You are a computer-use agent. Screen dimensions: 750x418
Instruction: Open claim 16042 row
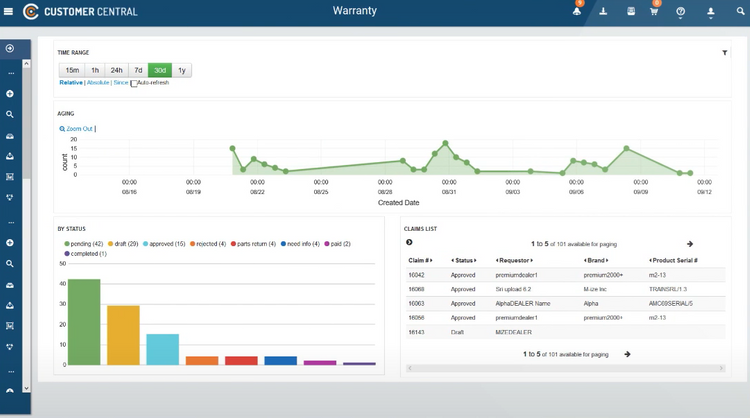(565, 275)
